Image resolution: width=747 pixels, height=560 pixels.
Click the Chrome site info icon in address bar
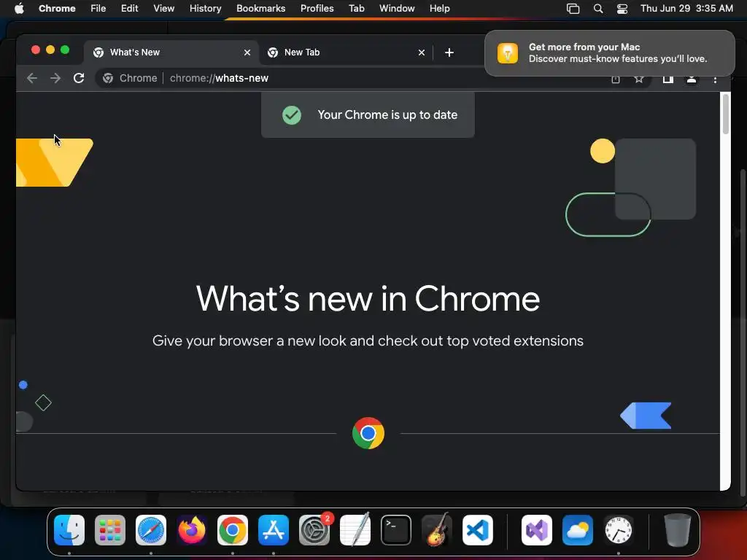(108, 78)
